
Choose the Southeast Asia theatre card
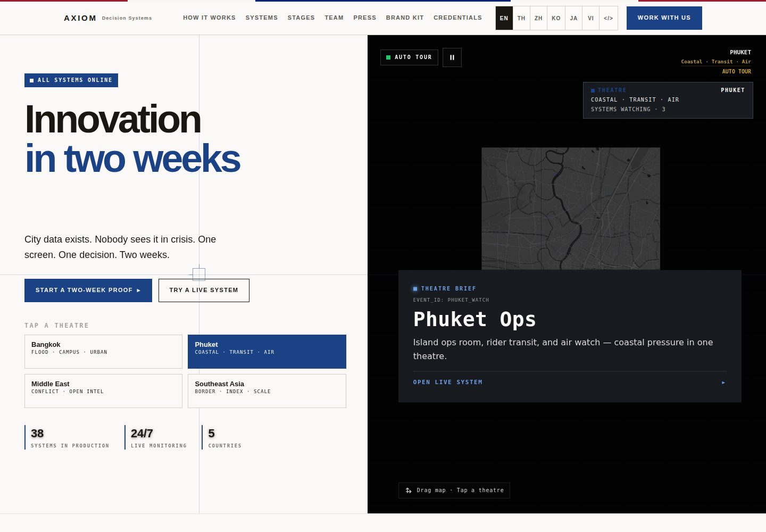267,391
